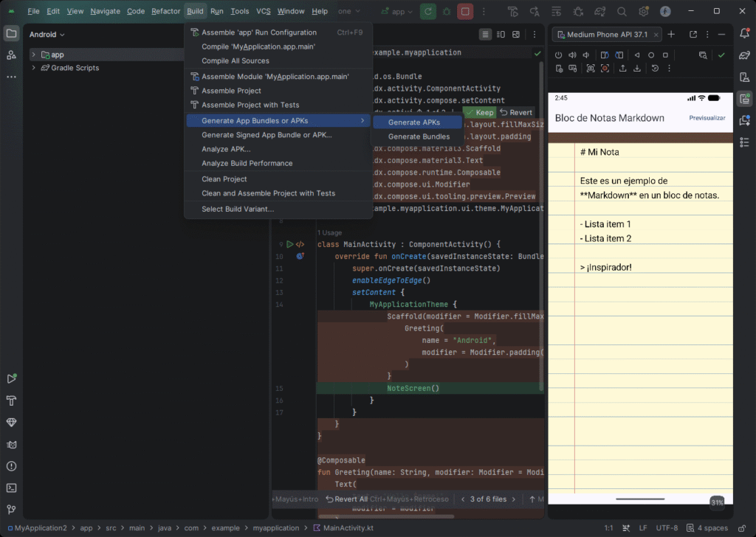Click MainActivity.kt breadcrumb
The image size is (756, 537).
tap(343, 528)
